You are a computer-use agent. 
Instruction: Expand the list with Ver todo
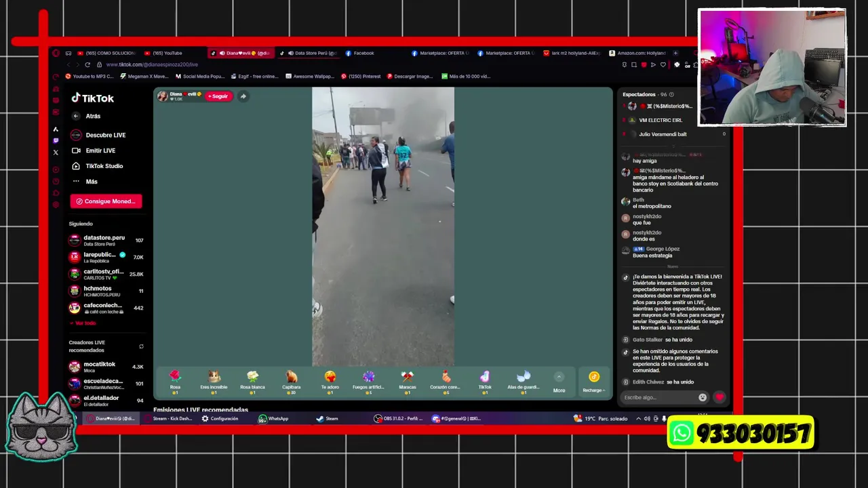[x=83, y=323]
